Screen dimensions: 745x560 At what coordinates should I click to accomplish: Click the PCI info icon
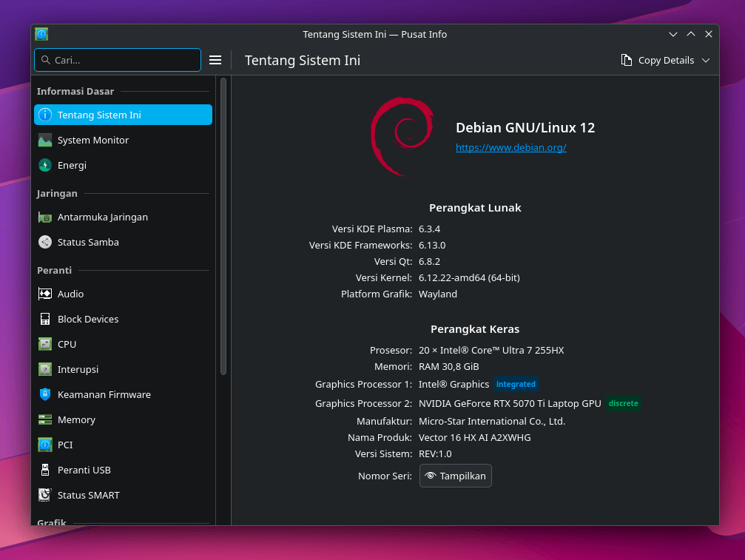click(x=44, y=445)
